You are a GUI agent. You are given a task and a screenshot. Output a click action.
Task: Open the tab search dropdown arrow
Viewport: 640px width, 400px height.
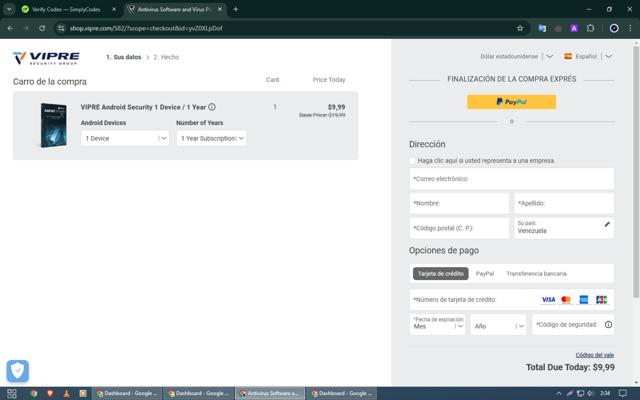tap(9, 9)
